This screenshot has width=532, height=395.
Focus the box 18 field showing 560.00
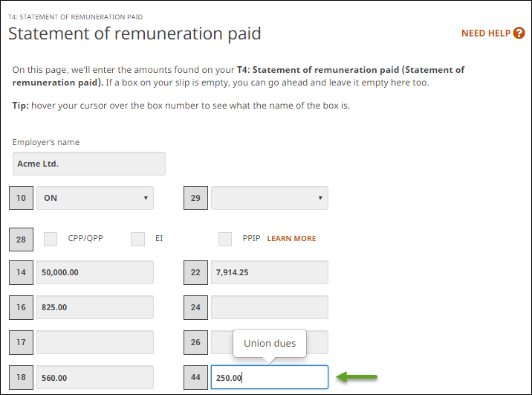[x=95, y=377]
